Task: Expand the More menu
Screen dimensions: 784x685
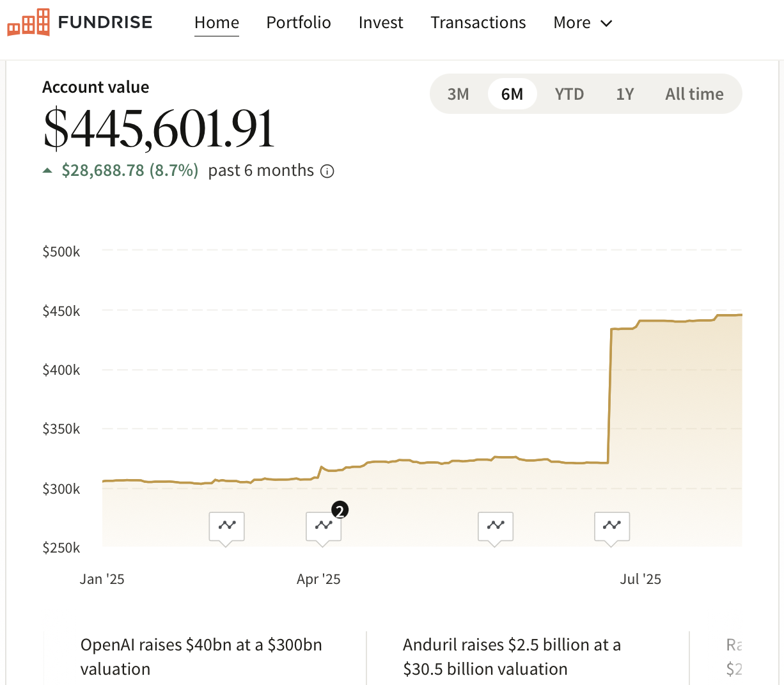Action: [x=583, y=22]
